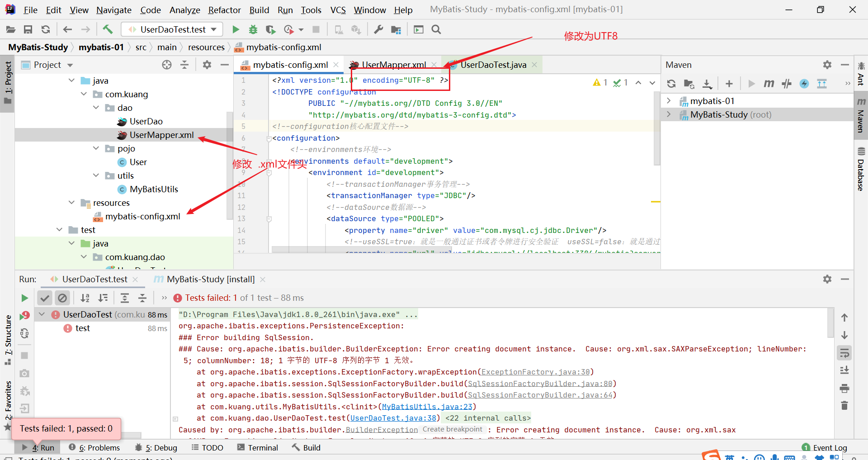868x460 pixels.
Task: Reload all Maven projects icon
Action: pos(671,84)
